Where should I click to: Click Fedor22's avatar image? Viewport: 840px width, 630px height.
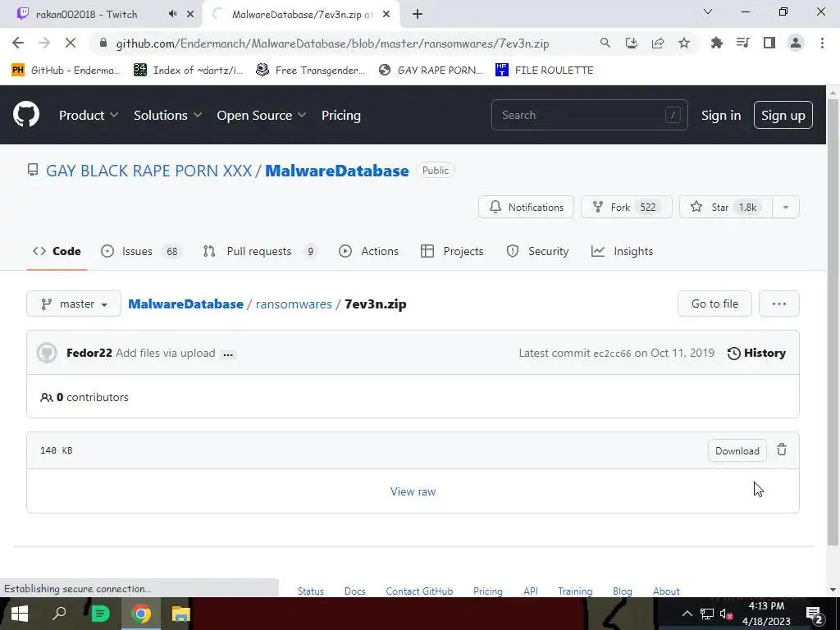pyautogui.click(x=47, y=353)
